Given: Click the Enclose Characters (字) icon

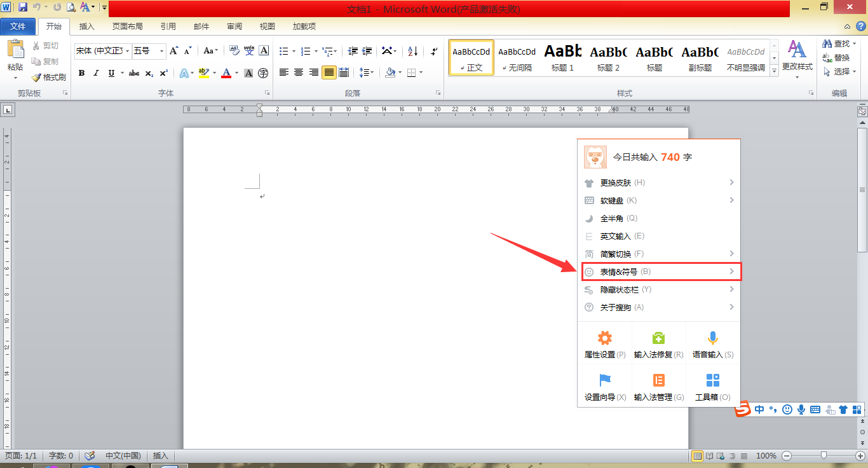Looking at the screenshot, I should (x=263, y=73).
